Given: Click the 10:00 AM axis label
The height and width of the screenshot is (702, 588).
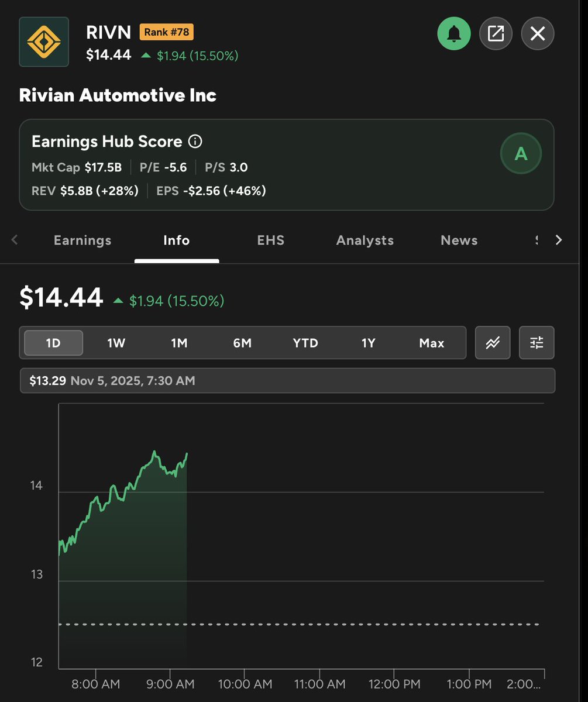Looking at the screenshot, I should pos(245,684).
